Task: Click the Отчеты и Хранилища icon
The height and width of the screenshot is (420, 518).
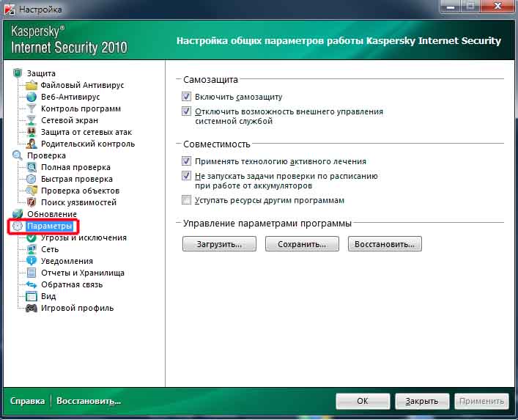Action: pyautogui.click(x=32, y=273)
